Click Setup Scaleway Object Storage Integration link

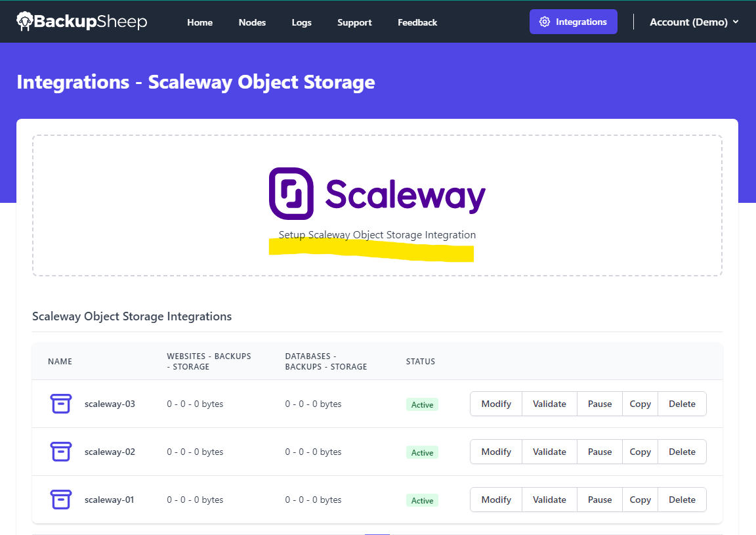[377, 235]
